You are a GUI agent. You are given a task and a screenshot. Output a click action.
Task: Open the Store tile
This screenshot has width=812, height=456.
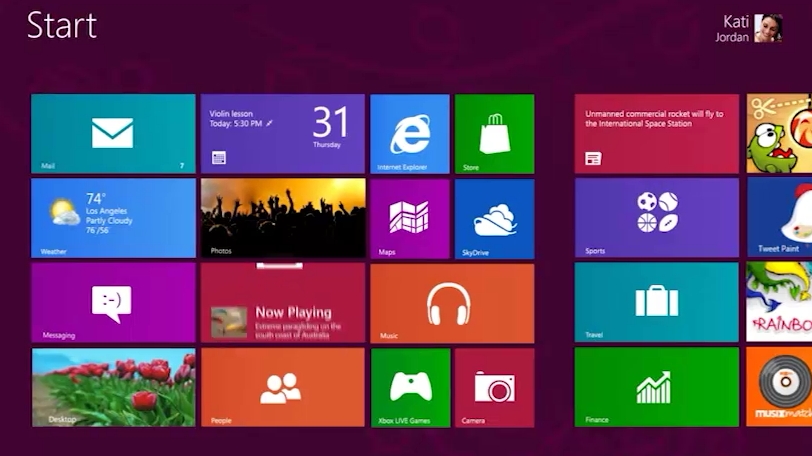pos(495,134)
